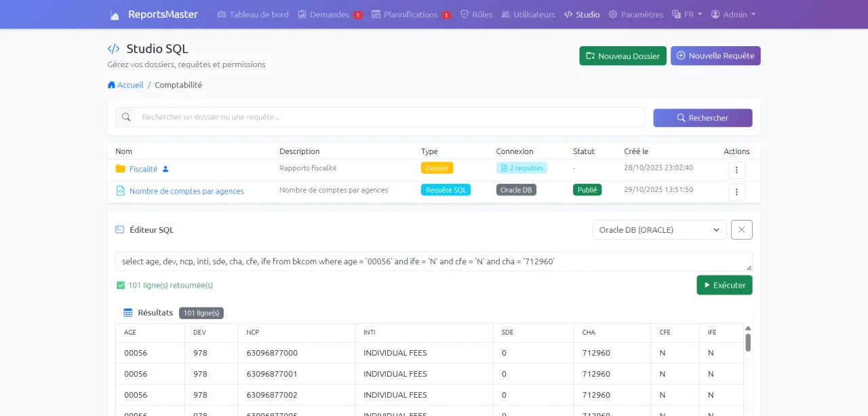The width and height of the screenshot is (868, 416).
Task: Click the results scrollbar up arrow
Action: tap(748, 328)
